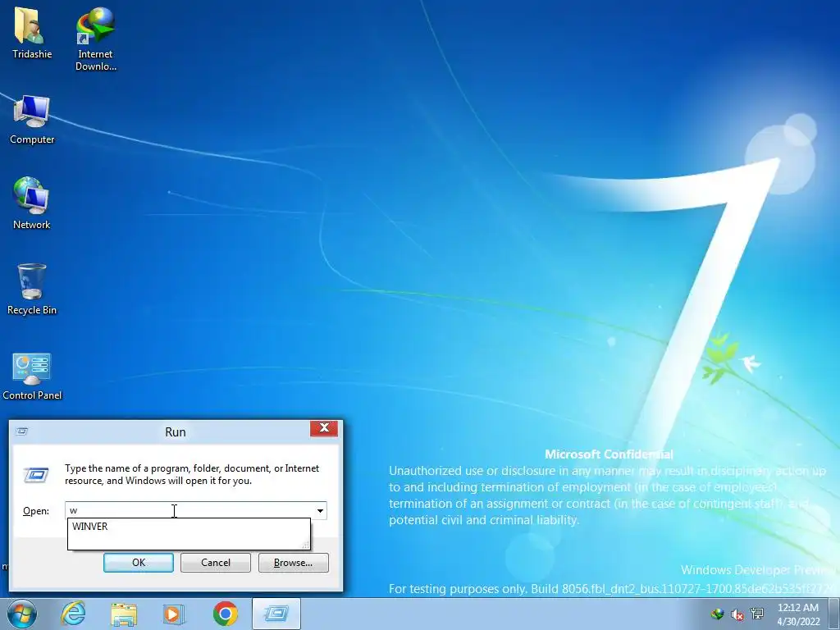
Task: Select the Recycle Bin icon
Action: [x=32, y=290]
